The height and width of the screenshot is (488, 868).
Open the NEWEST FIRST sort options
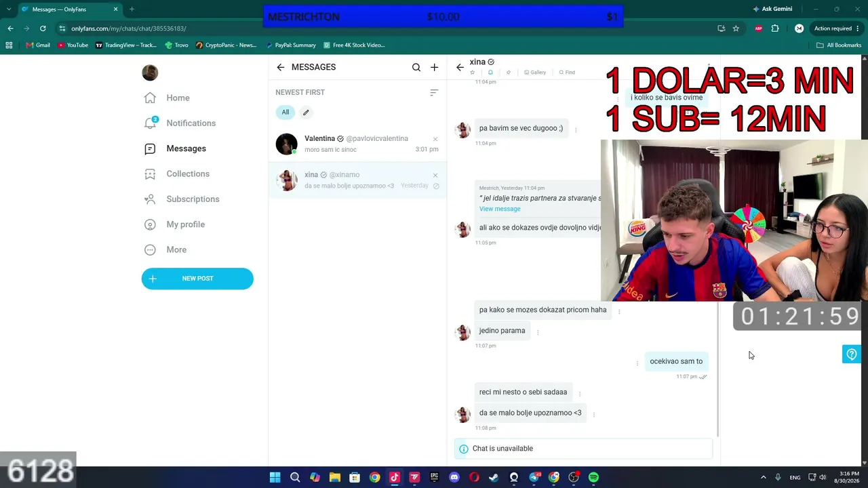coord(434,92)
